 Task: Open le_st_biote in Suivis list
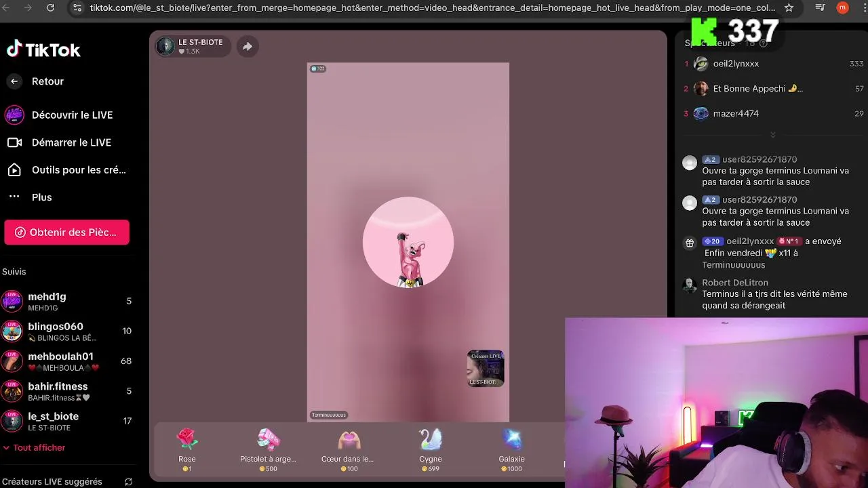[x=66, y=421]
